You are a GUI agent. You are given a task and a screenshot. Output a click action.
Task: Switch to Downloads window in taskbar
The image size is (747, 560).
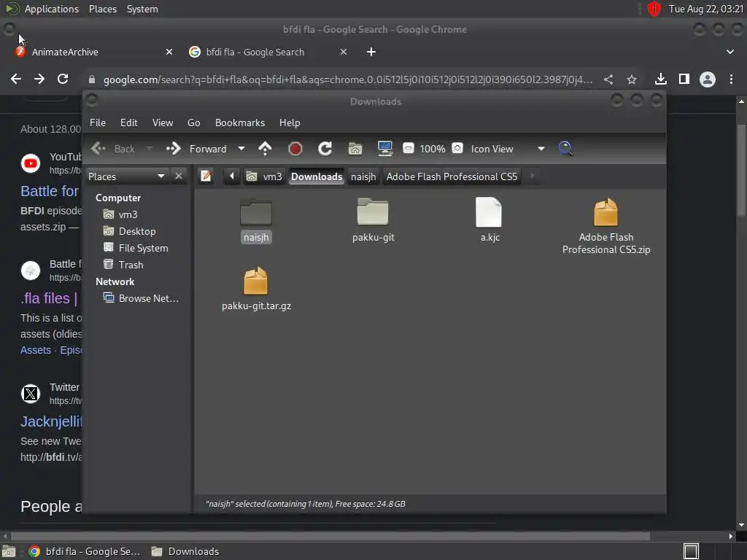tap(186, 551)
